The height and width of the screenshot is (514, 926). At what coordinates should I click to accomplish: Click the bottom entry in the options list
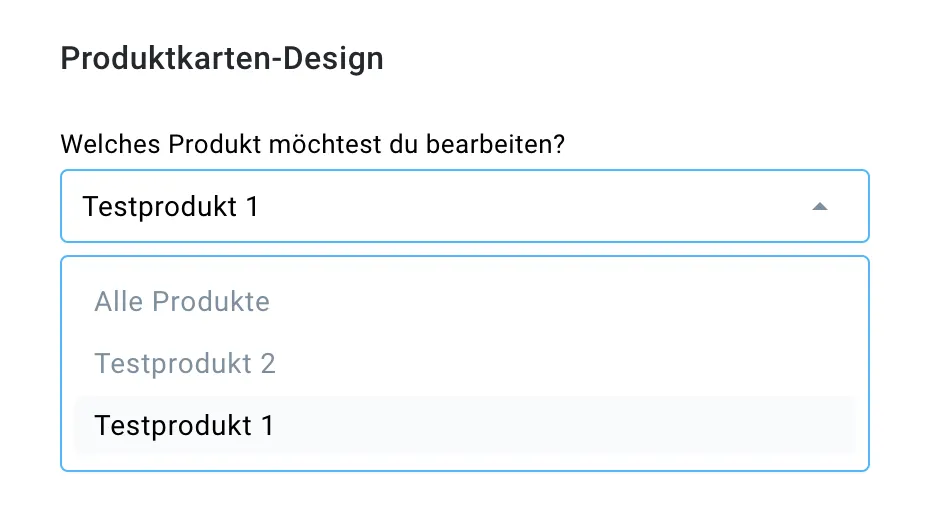(x=464, y=425)
